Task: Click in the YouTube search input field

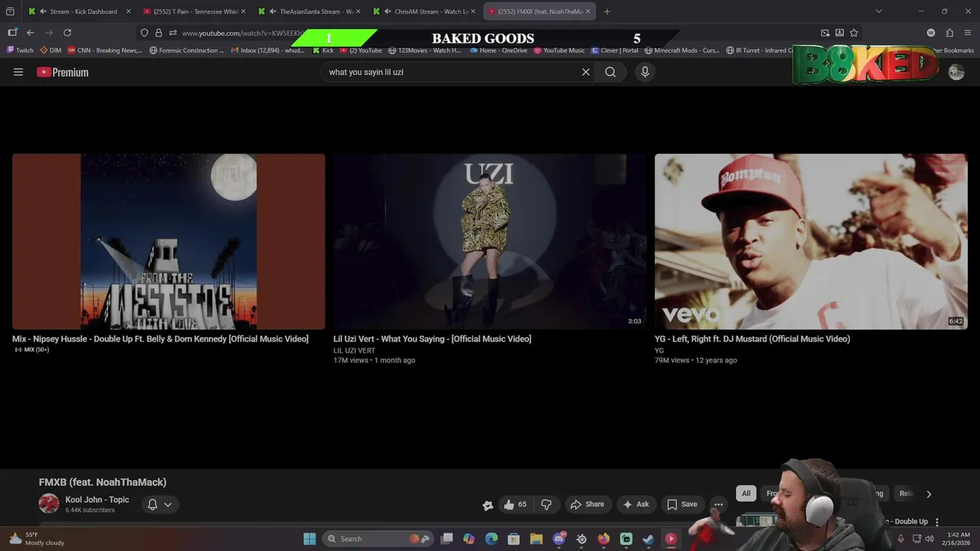Action: coord(452,72)
